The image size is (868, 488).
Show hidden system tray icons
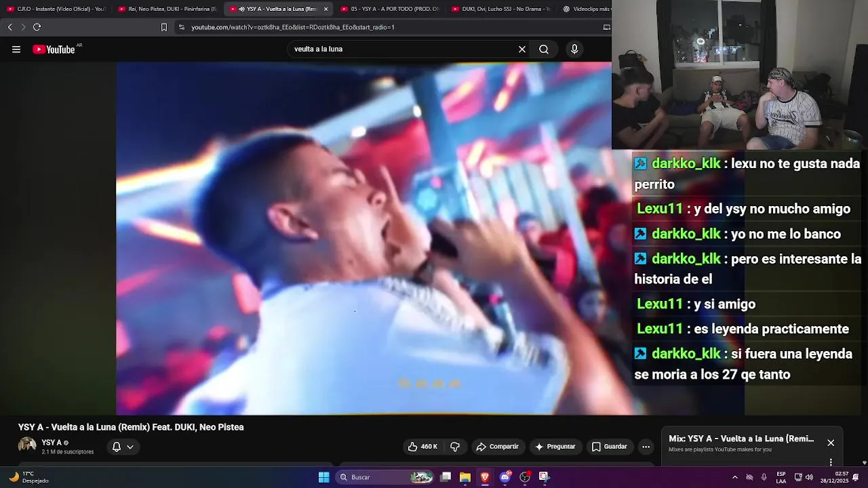734,477
